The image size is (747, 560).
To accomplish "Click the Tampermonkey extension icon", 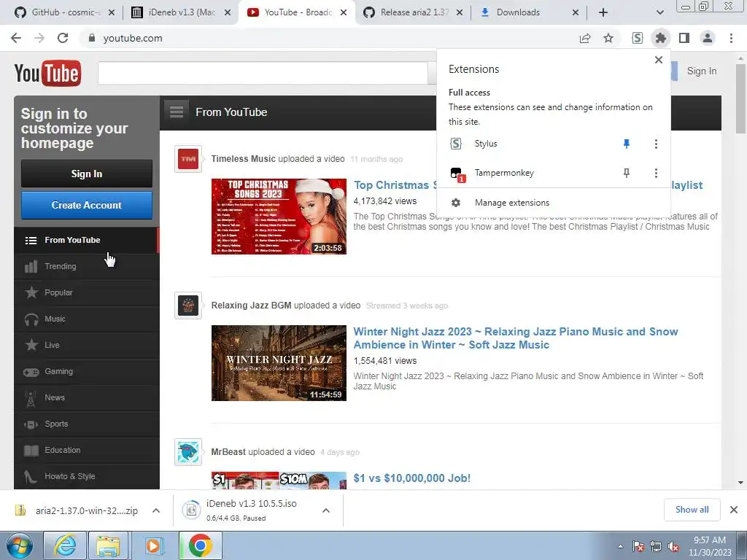I will 457,174.
